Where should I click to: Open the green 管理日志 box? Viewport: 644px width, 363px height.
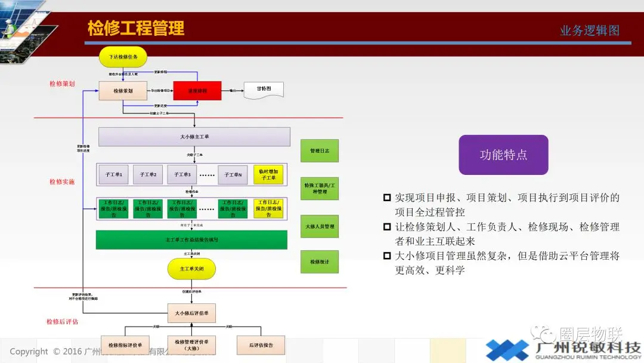[x=320, y=151]
